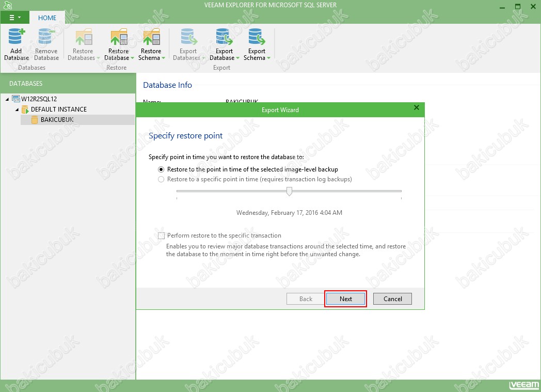This screenshot has height=392, width=541.
Task: Switch to the HOME ribbon tab
Action: [47, 18]
